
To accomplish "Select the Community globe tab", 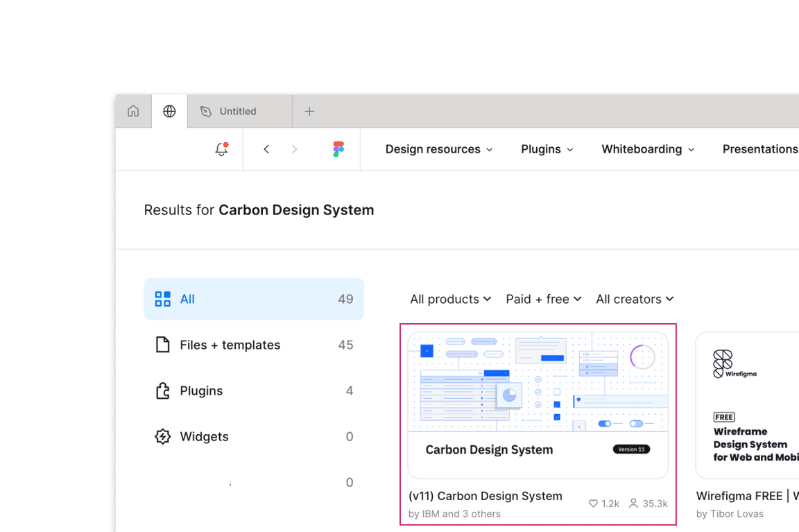I will tap(169, 111).
